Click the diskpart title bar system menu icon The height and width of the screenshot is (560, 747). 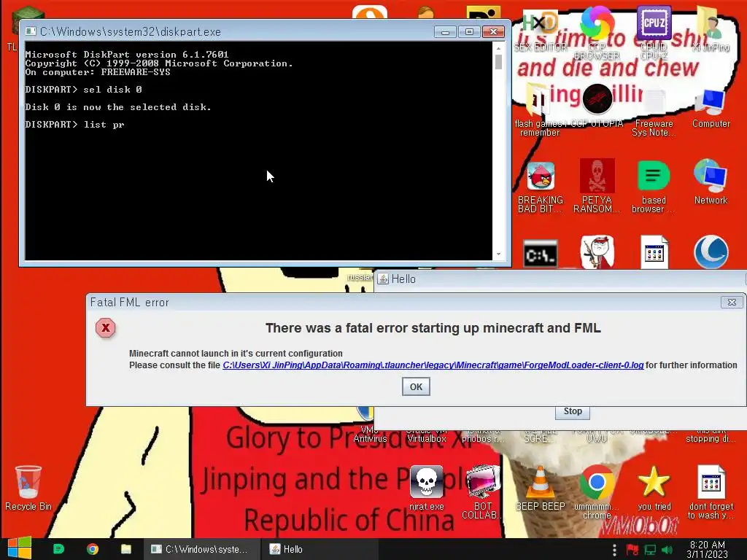click(x=31, y=31)
